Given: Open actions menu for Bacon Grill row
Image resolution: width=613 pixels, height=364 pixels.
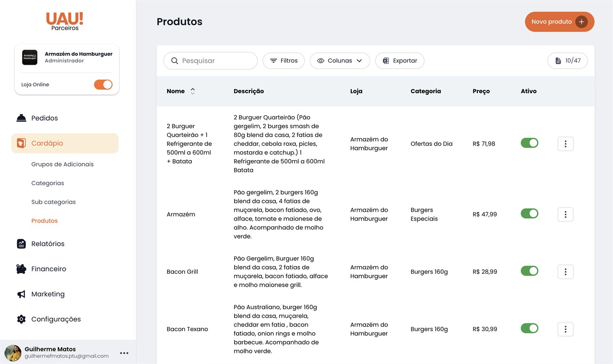Looking at the screenshot, I should (565, 271).
